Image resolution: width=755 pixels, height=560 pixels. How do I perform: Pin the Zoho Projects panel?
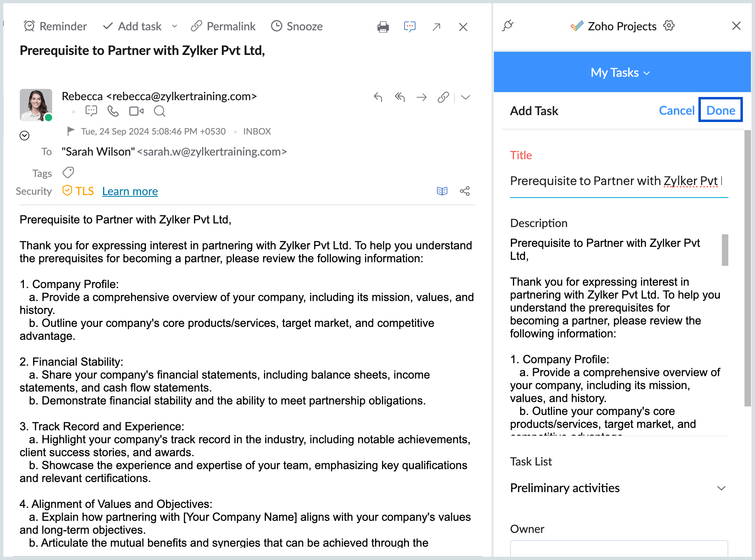point(508,26)
